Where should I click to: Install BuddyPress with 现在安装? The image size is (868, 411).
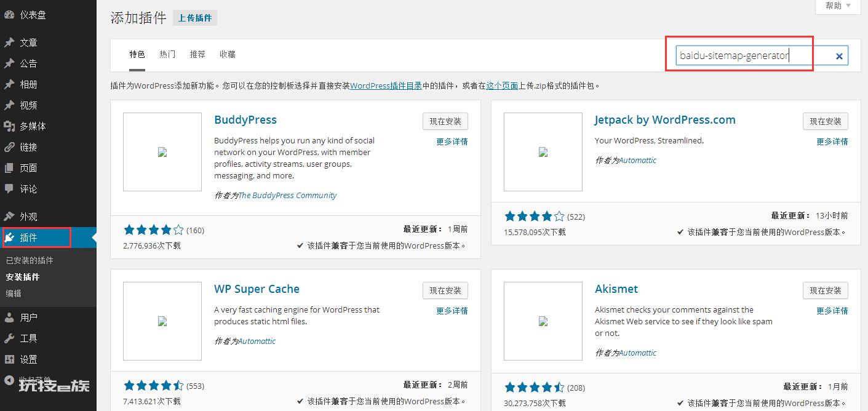445,121
